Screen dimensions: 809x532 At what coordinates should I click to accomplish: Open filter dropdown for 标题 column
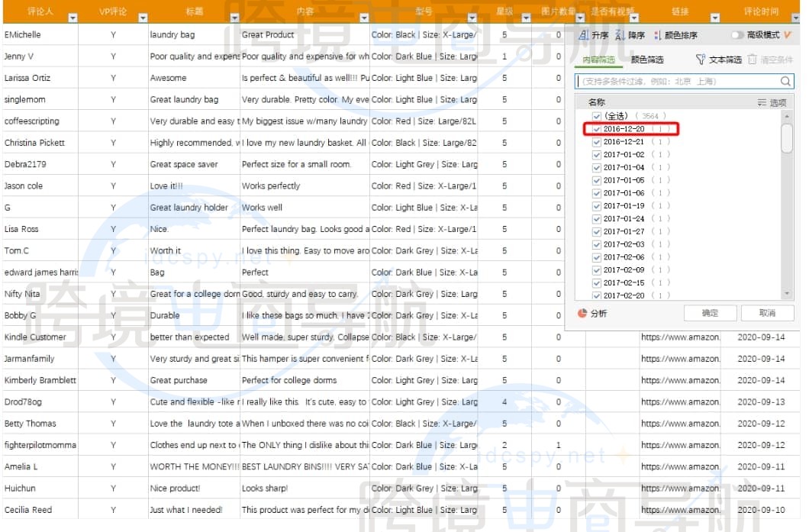point(235,18)
